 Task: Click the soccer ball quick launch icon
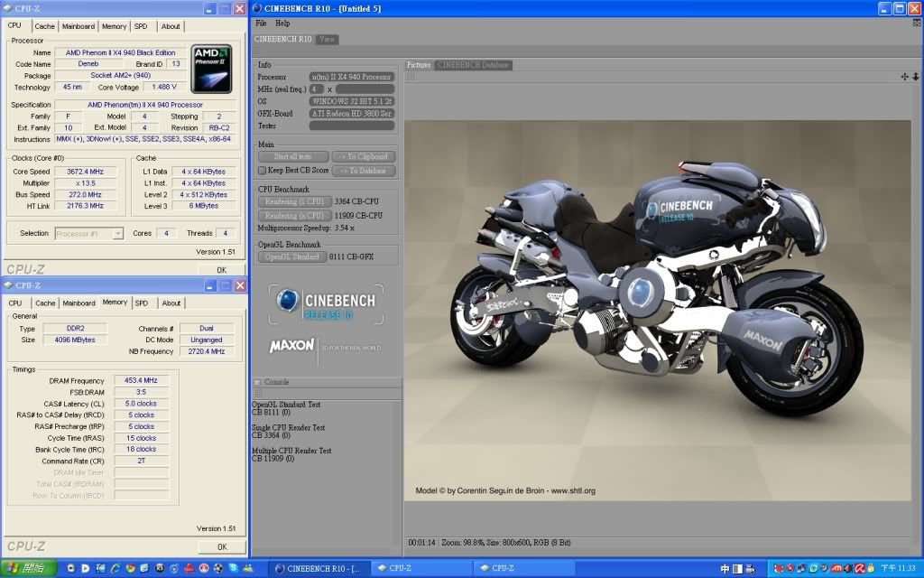(218, 568)
